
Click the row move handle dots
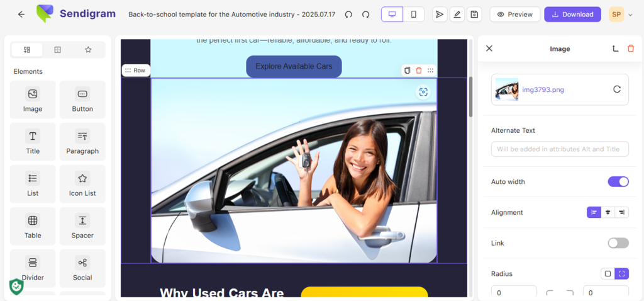click(430, 71)
